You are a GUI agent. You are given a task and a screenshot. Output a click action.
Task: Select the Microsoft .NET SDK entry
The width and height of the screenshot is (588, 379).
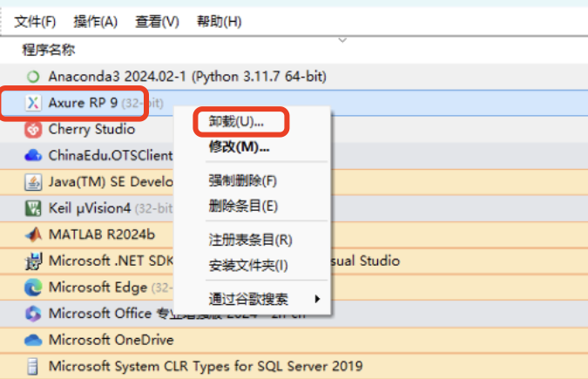(x=111, y=261)
